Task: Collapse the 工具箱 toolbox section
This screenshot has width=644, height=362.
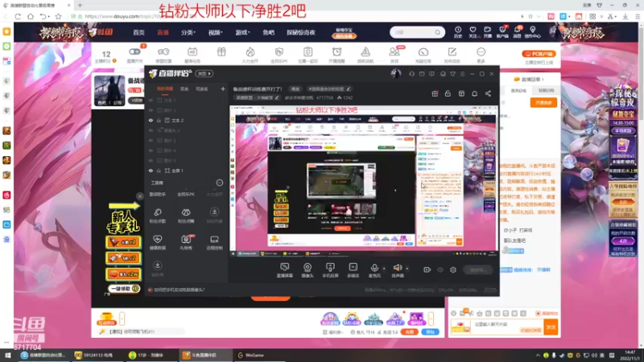Action: tap(219, 183)
